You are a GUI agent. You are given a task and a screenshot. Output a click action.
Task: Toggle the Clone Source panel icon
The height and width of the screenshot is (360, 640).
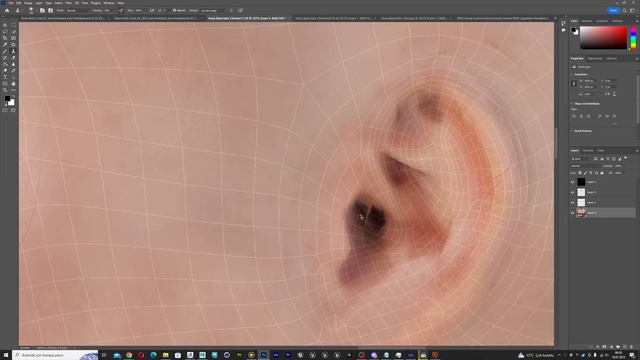click(x=51, y=11)
